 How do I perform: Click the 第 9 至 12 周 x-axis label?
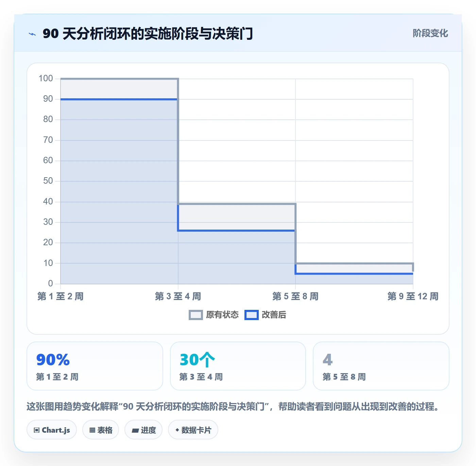(413, 296)
